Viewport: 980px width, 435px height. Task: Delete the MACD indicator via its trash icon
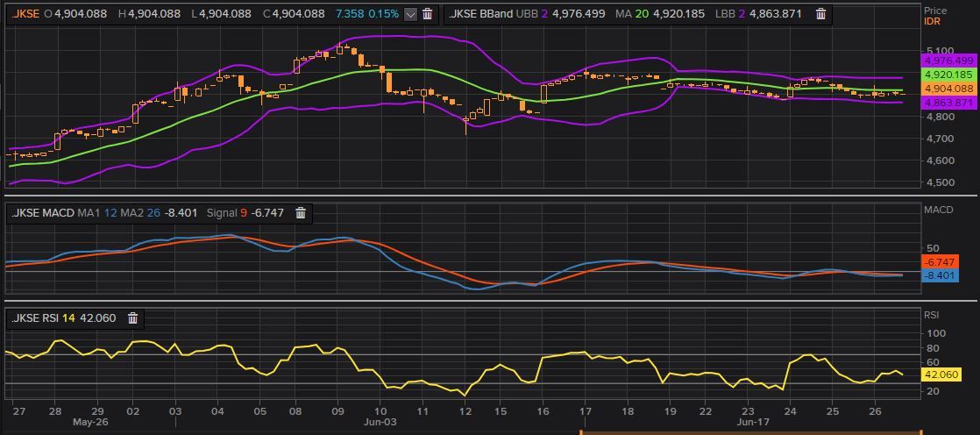click(301, 213)
